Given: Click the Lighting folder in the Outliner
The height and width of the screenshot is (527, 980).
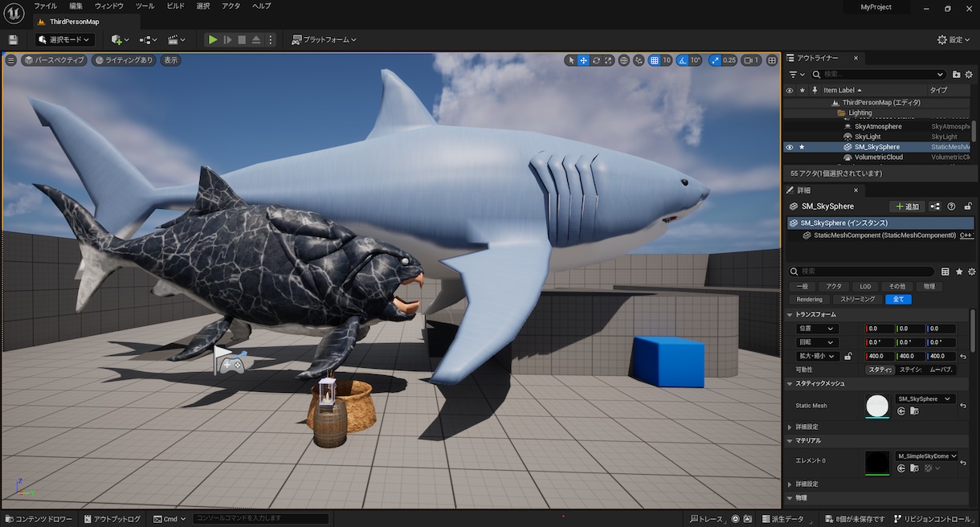Looking at the screenshot, I should click(x=860, y=113).
